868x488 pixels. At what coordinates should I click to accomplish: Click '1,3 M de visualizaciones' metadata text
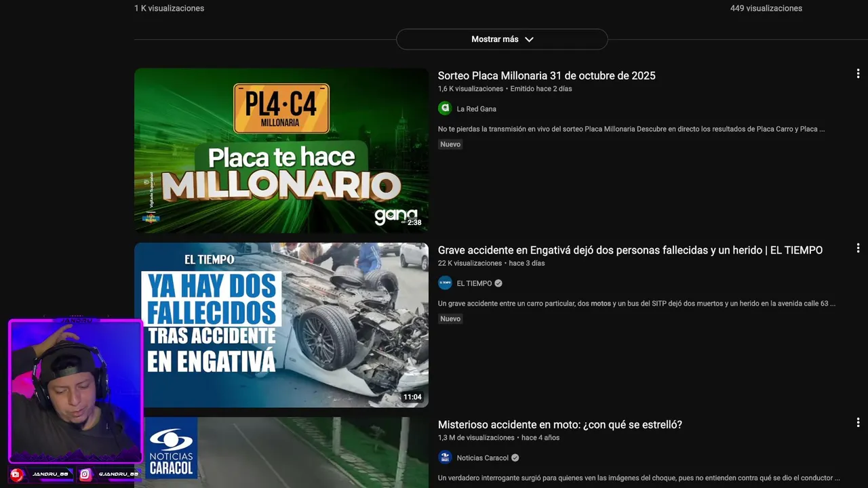tap(476, 438)
